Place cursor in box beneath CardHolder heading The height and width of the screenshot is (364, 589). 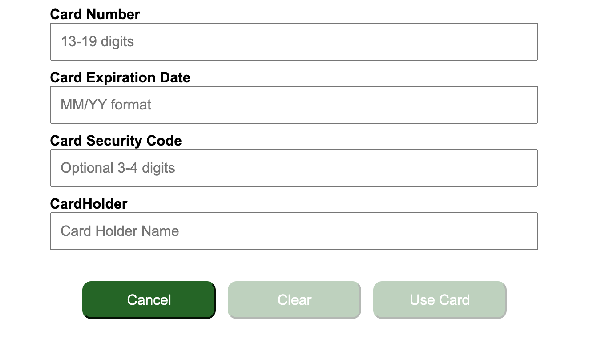coord(294,231)
